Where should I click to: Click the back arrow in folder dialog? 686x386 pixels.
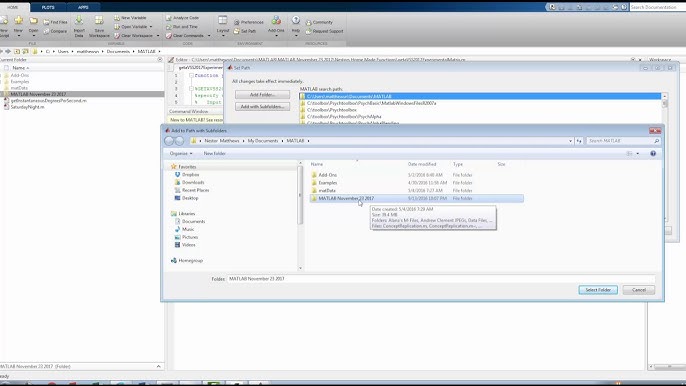(x=169, y=141)
